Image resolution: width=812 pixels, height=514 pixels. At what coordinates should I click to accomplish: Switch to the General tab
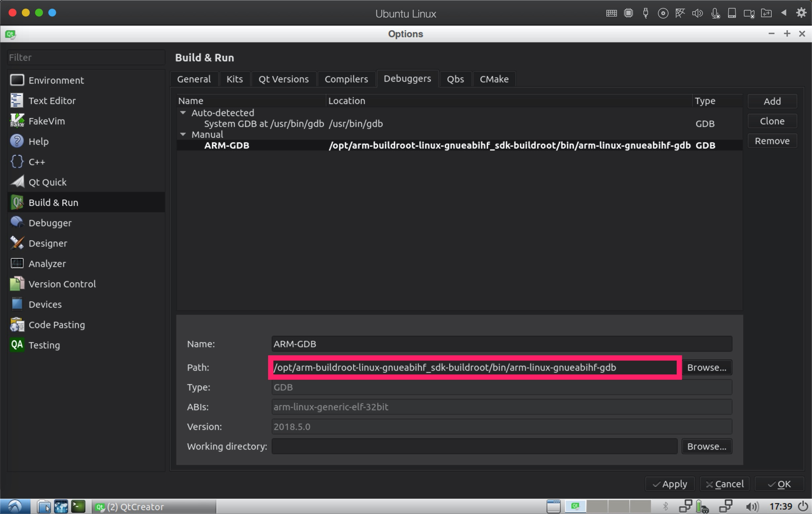[x=194, y=79]
